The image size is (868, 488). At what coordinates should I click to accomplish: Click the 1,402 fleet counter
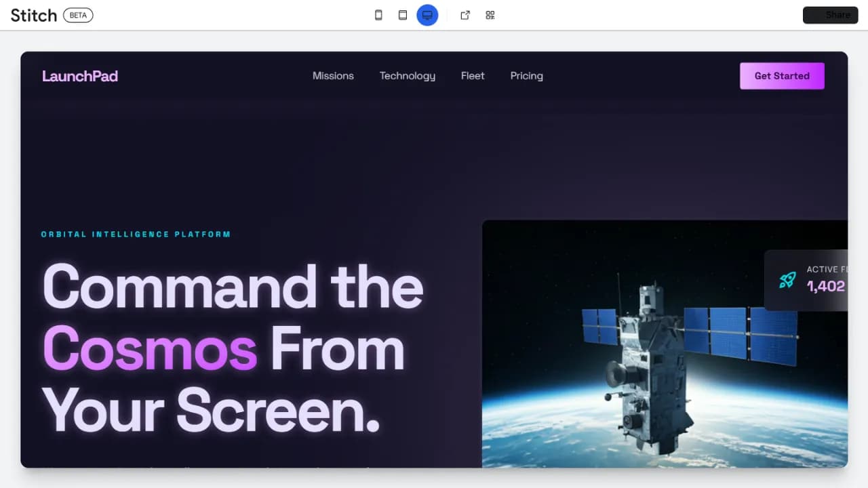[825, 287]
